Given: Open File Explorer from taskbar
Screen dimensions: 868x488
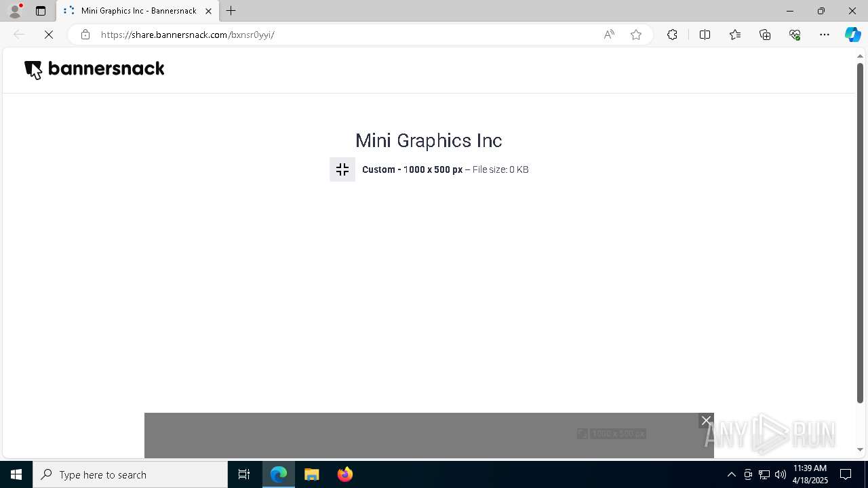Looking at the screenshot, I should [x=312, y=474].
